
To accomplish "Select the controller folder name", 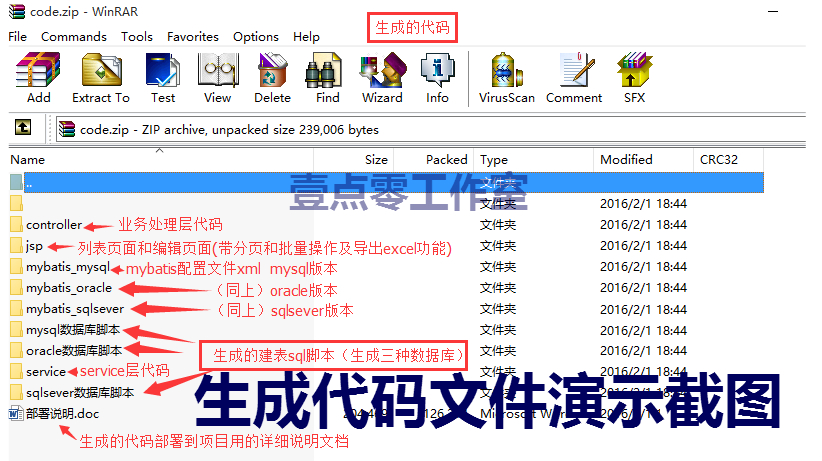I will coord(54,224).
